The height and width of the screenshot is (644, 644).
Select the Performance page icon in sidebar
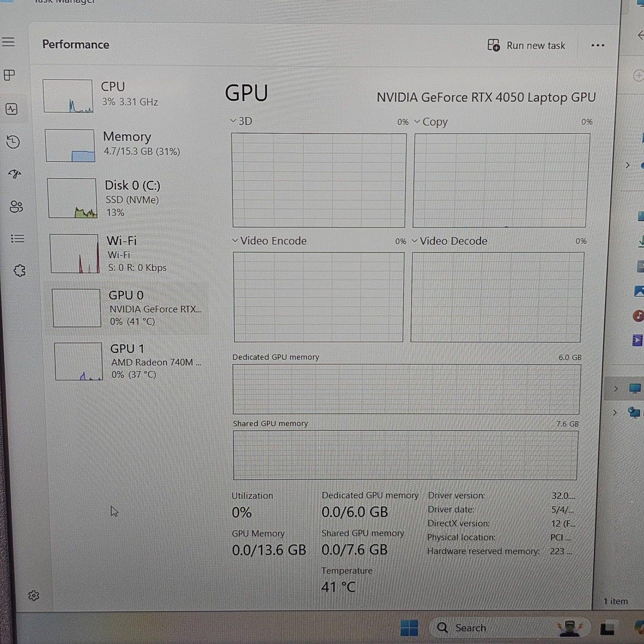(12, 109)
